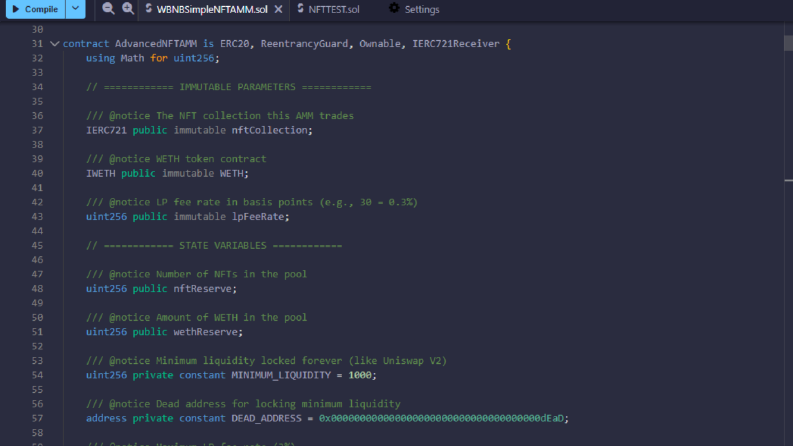
Task: Click the word nftCollection on line 37
Action: tap(270, 130)
